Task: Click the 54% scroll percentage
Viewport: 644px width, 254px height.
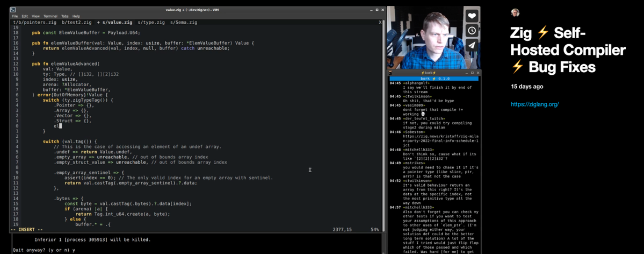Action: point(374,229)
